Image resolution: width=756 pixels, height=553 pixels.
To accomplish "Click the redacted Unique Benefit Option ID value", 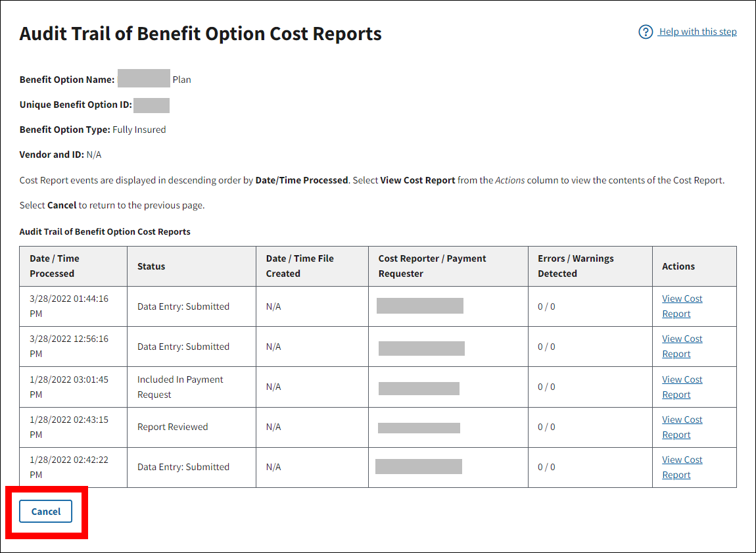I will point(151,105).
